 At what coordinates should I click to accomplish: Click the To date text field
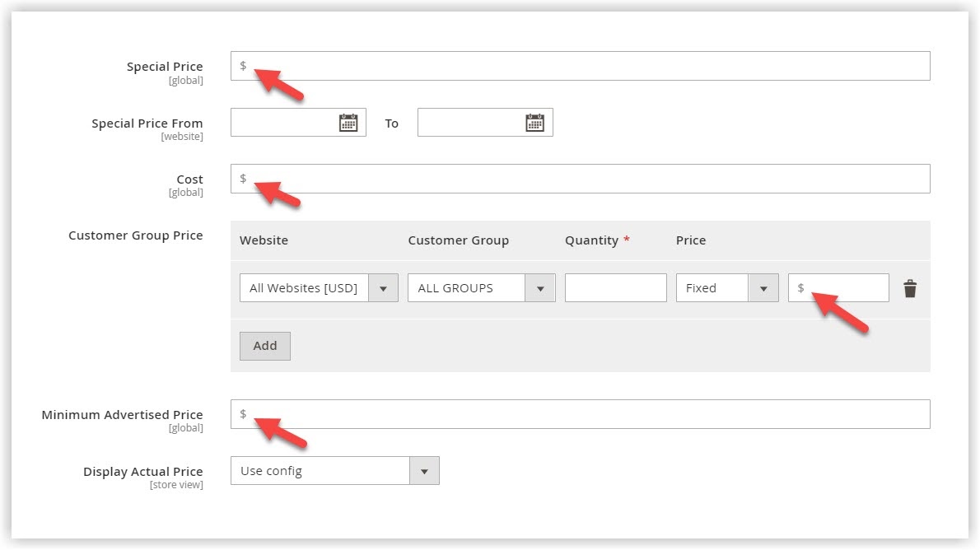coord(471,123)
